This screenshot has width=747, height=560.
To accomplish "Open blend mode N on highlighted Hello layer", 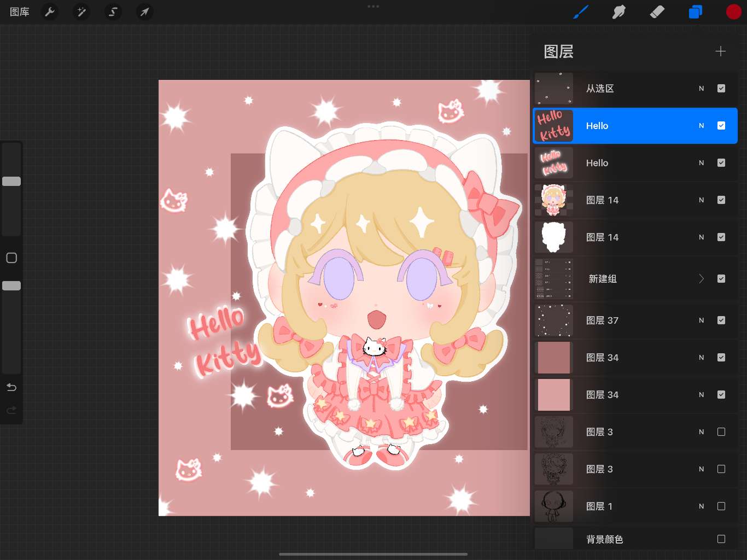I will 702,125.
